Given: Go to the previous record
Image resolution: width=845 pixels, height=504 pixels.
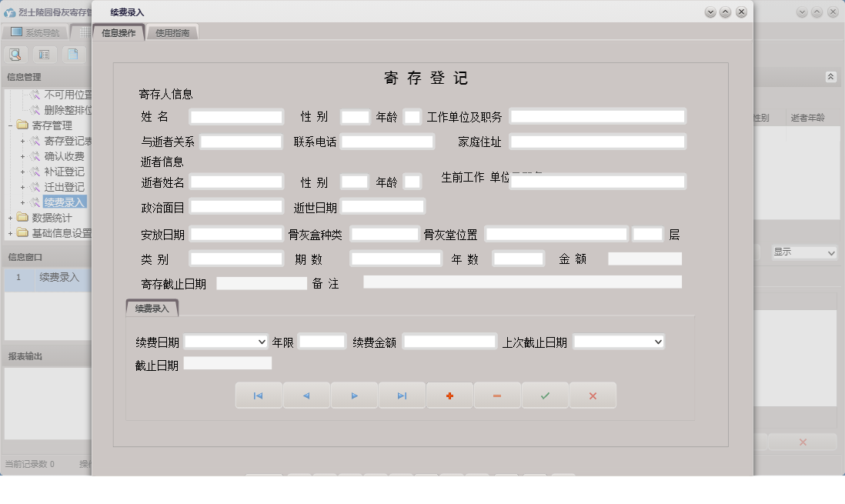Looking at the screenshot, I should coord(306,395).
